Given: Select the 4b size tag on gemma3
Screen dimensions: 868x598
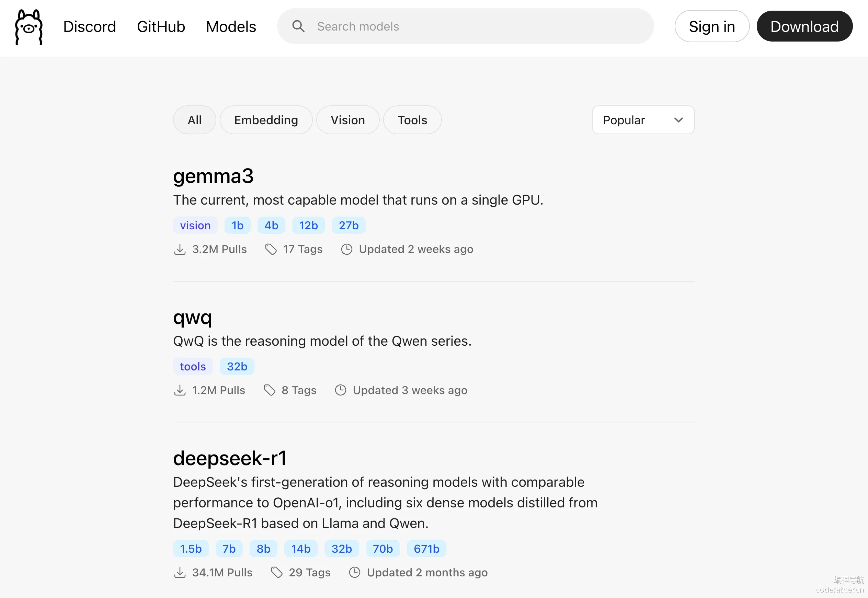Looking at the screenshot, I should [271, 225].
